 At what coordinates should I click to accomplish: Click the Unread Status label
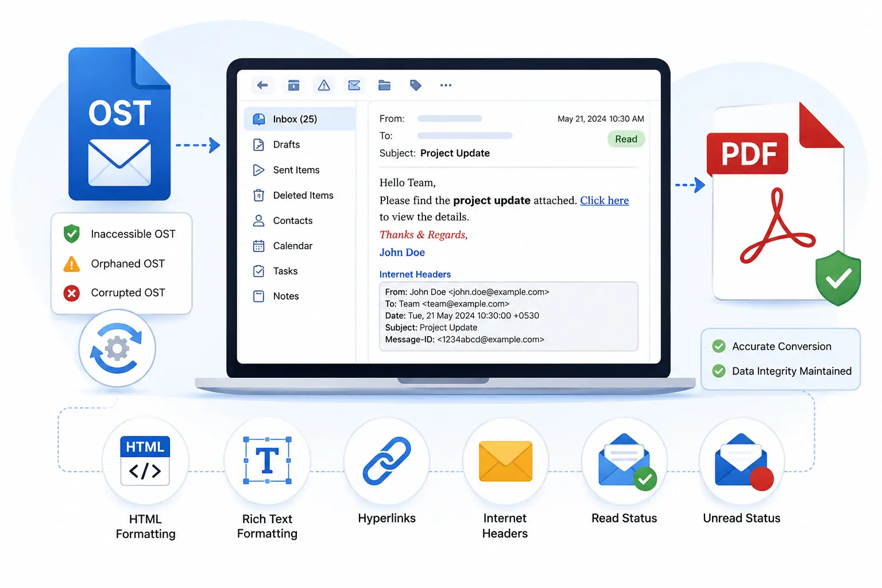pos(741,519)
